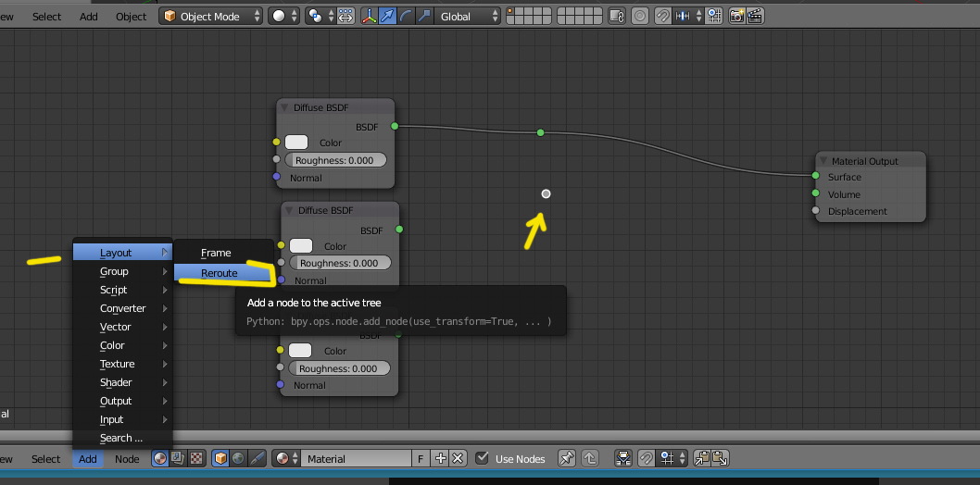
Task: Toggle the fake user F button
Action: (x=421, y=458)
